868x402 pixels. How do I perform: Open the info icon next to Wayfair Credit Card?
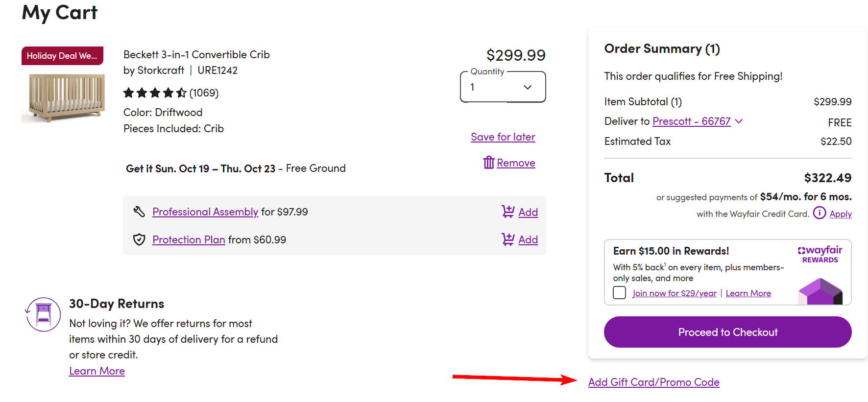click(819, 213)
